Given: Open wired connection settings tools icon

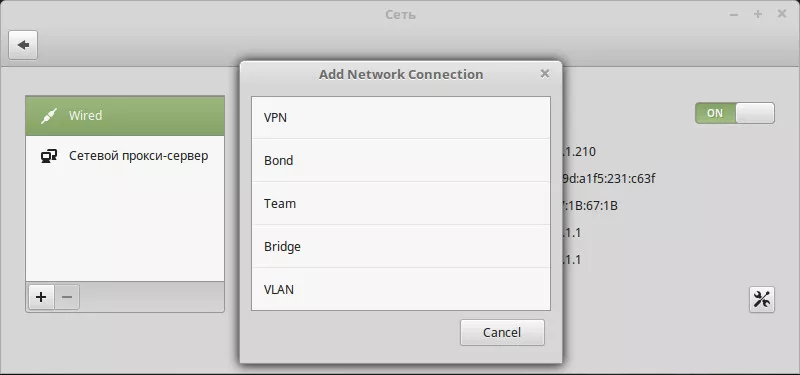Looking at the screenshot, I should [762, 299].
